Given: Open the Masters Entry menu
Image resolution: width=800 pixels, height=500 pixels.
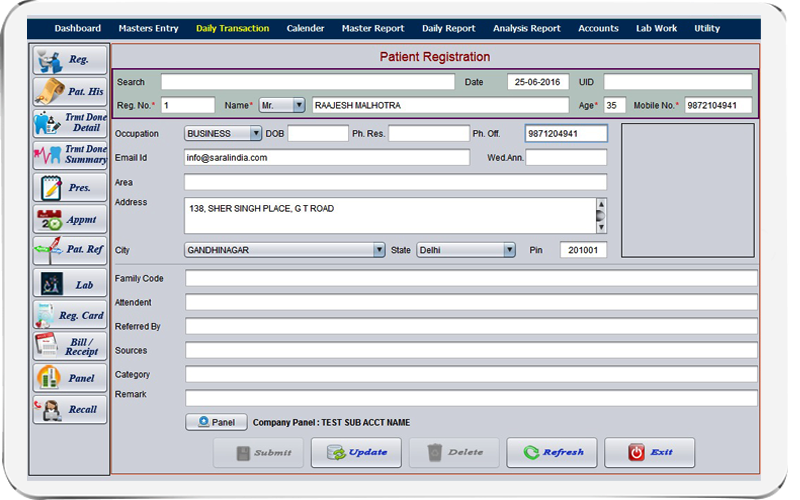Looking at the screenshot, I should point(148,29).
